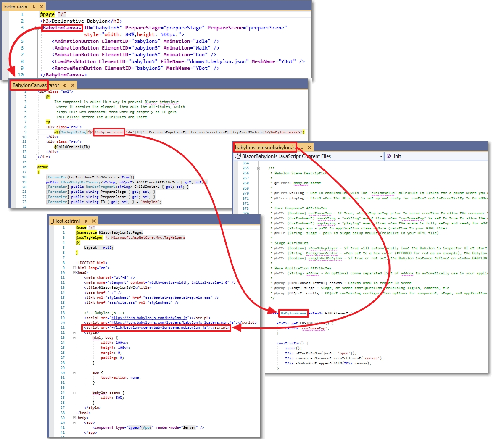Pin the Index.razor tab

click(x=34, y=6)
